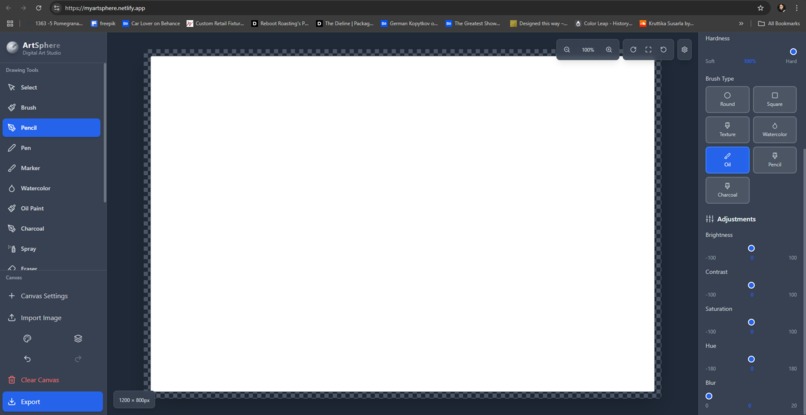Open the freepik bookmark
The height and width of the screenshot is (415, 806).
click(x=103, y=24)
